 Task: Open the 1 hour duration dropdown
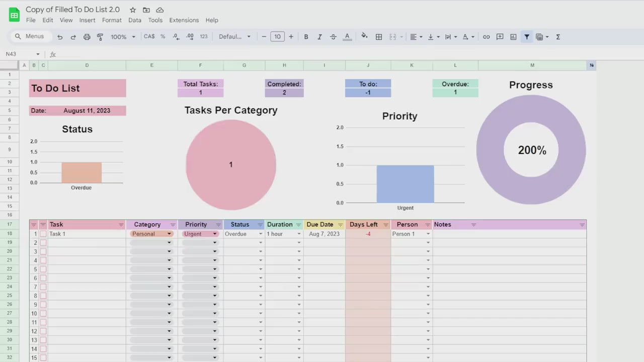[x=299, y=234]
